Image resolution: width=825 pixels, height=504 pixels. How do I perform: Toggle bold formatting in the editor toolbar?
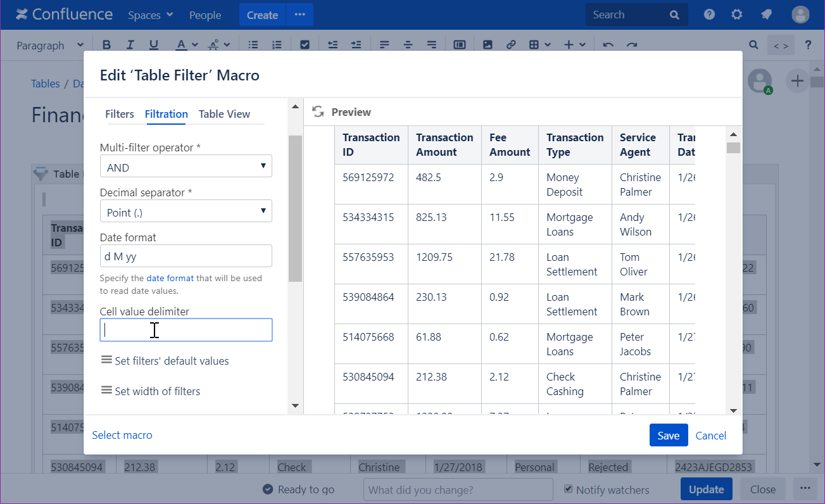(106, 44)
